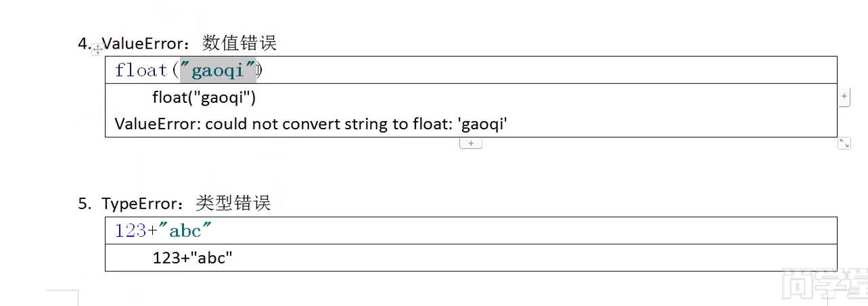Click the highlighted "gaoqi" string in code cell
868x306 pixels.
tap(218, 70)
